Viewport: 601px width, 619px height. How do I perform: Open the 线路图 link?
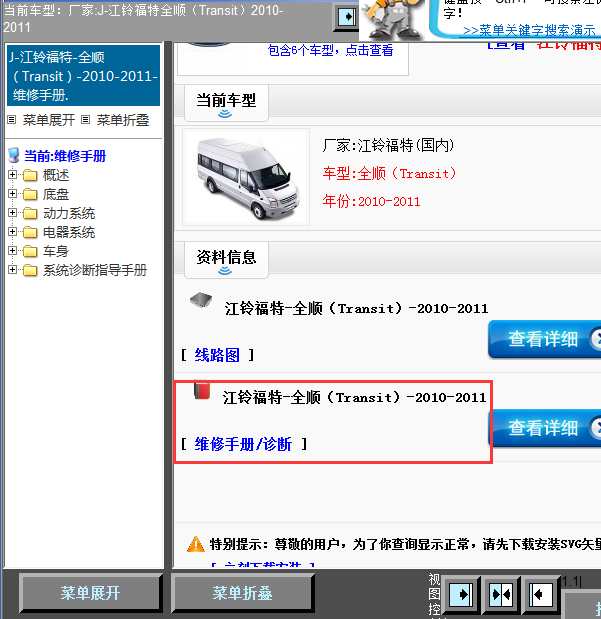coord(217,355)
